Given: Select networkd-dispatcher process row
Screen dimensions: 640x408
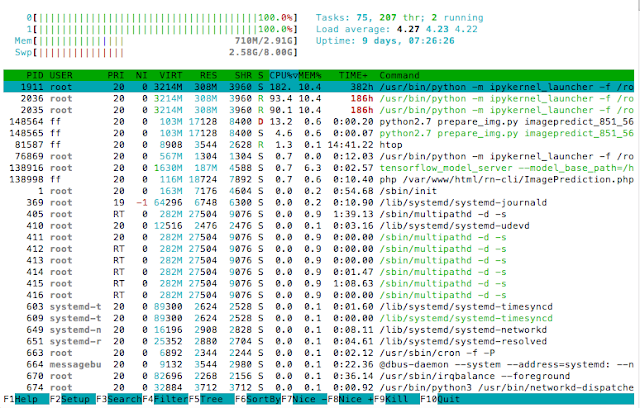Looking at the screenshot, I should [318, 388].
